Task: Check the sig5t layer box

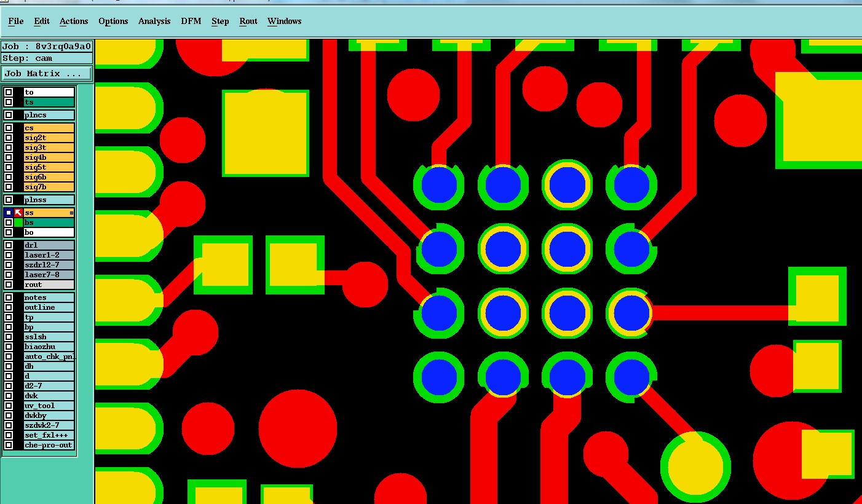Action: [9, 167]
